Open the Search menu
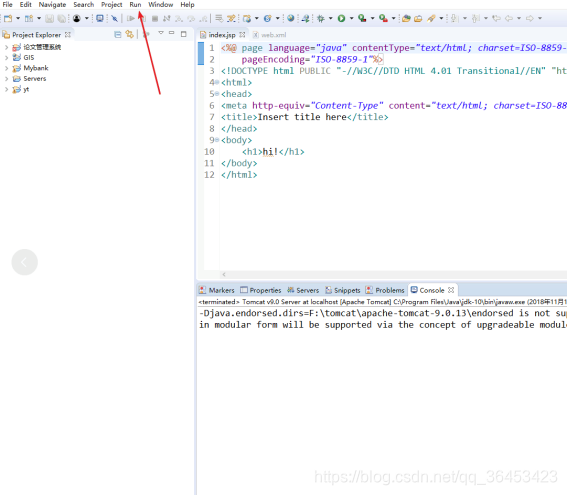This screenshot has width=567, height=495. coord(84,5)
